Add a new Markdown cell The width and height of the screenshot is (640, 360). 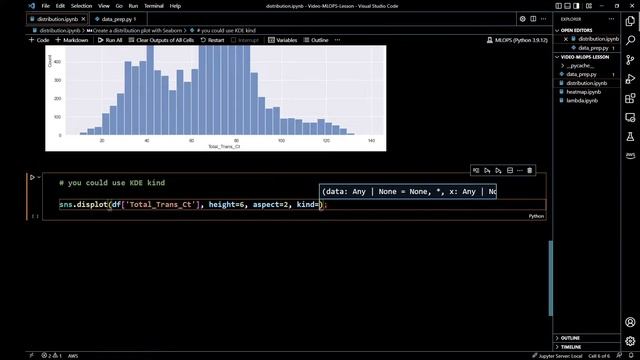coord(71,40)
